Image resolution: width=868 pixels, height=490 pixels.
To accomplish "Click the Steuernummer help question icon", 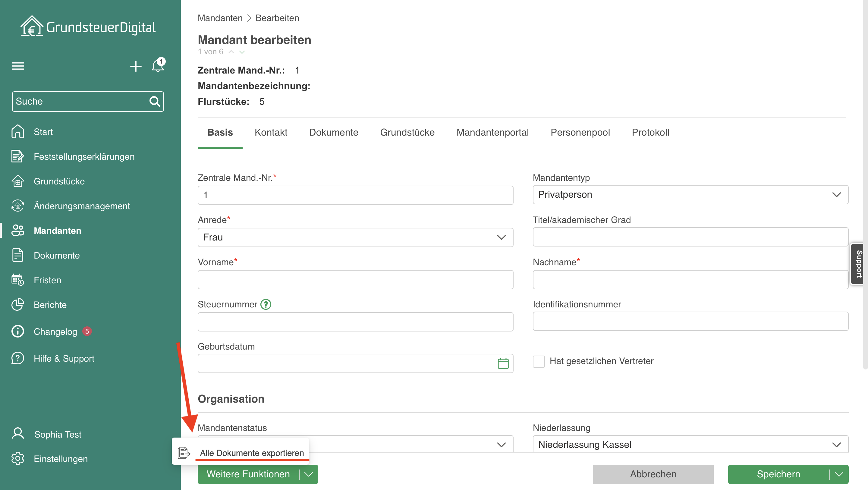I will tap(266, 304).
